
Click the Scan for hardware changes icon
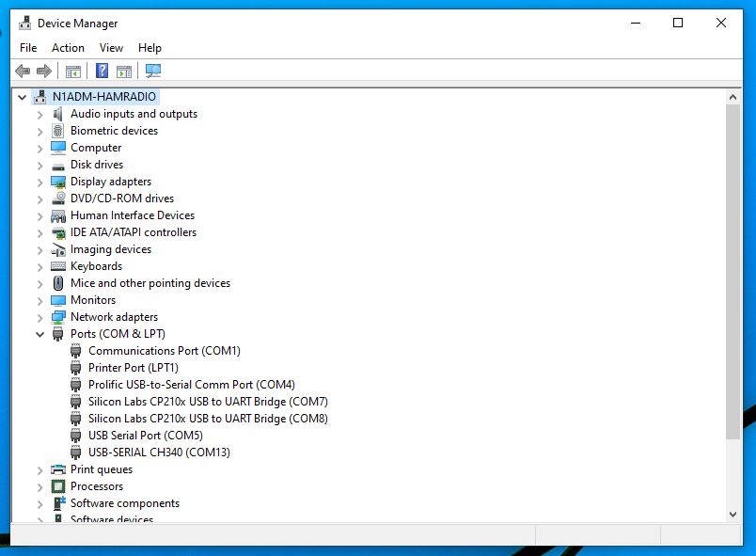(153, 71)
